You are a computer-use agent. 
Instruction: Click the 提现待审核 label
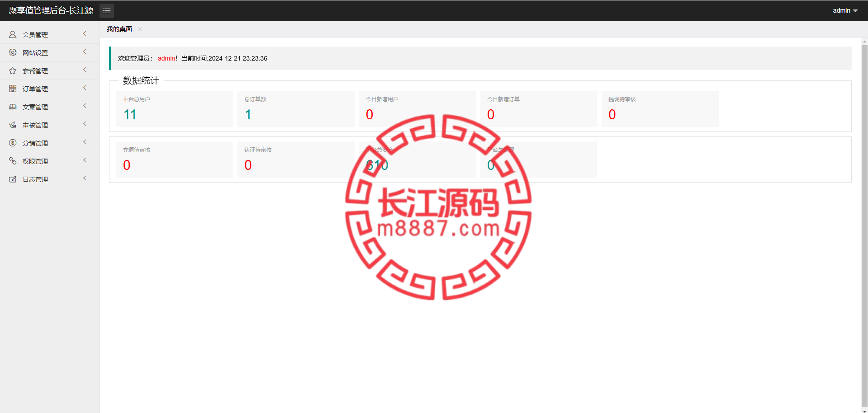tap(622, 99)
